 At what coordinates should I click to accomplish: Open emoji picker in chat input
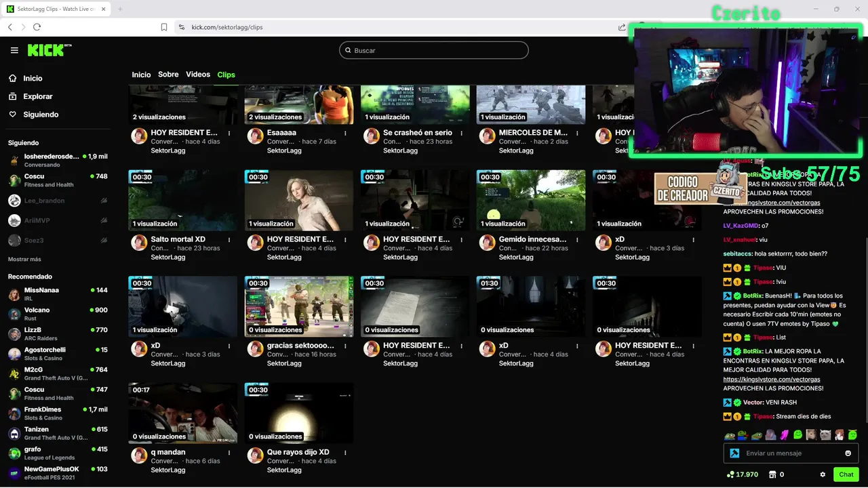tap(848, 453)
